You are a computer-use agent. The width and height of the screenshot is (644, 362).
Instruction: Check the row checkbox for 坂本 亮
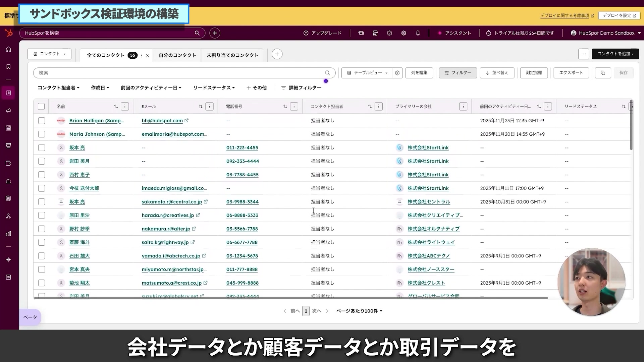41,147
